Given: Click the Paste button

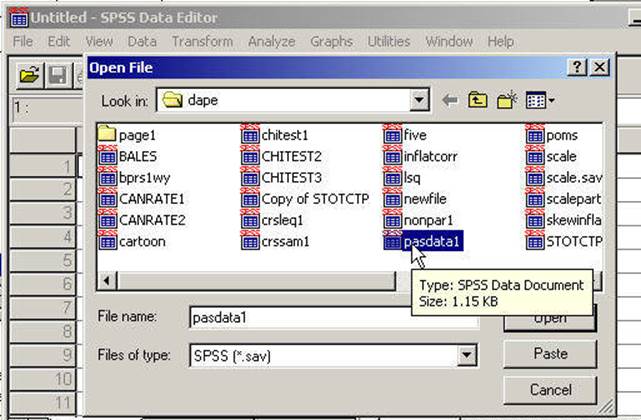Looking at the screenshot, I should [550, 353].
